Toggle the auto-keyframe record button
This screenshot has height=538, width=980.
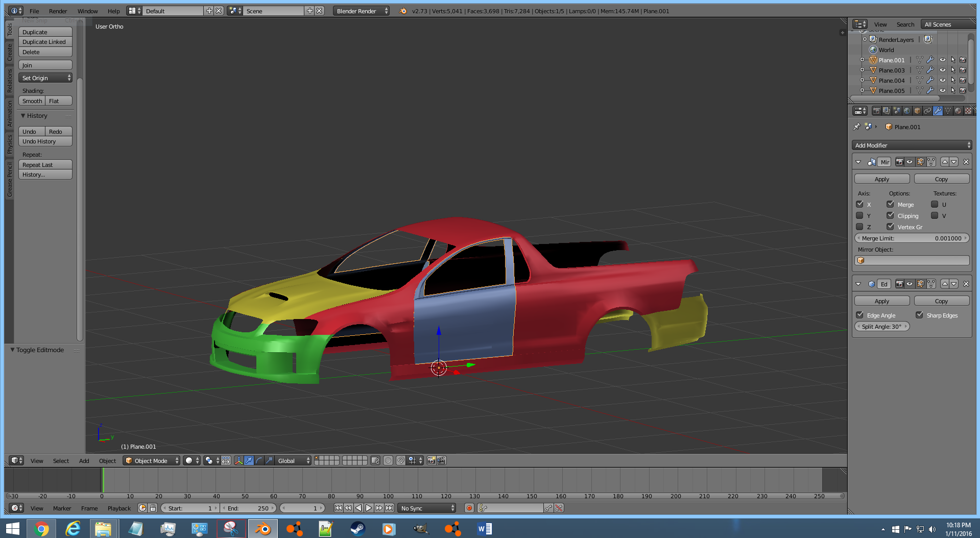point(469,508)
